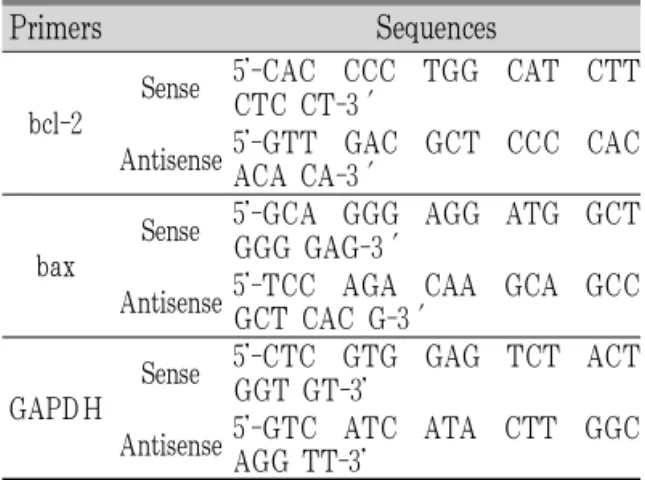Click the Sequences column header
645x480 pixels.
pyautogui.click(x=436, y=28)
